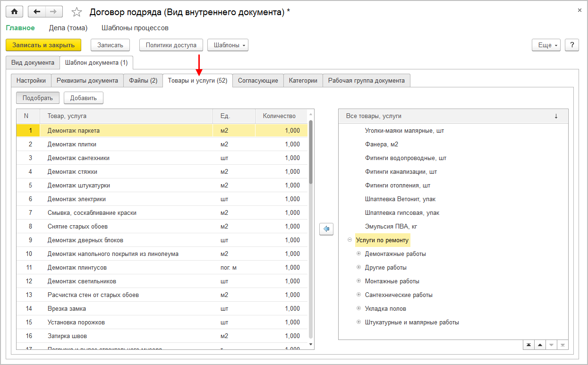Open the 'Дела (тома)' link

click(68, 28)
